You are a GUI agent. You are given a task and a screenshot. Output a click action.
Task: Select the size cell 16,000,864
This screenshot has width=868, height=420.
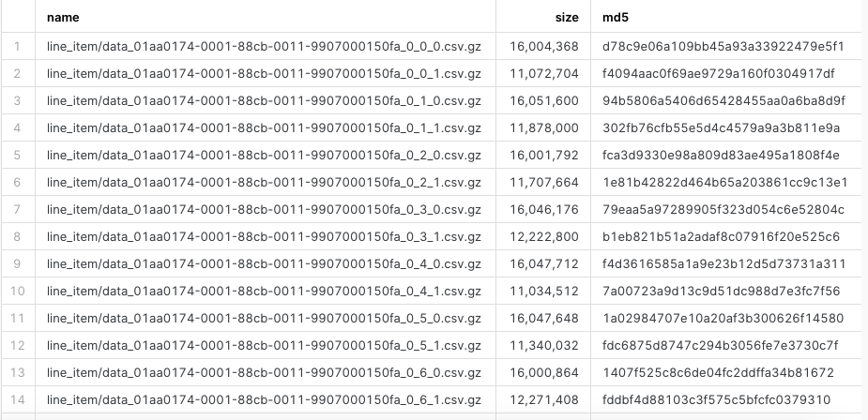tap(544, 372)
